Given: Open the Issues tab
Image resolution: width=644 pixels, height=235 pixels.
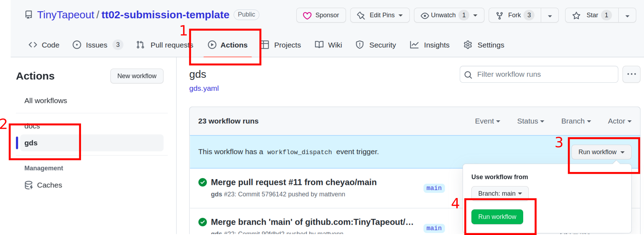Looking at the screenshot, I should (x=98, y=45).
